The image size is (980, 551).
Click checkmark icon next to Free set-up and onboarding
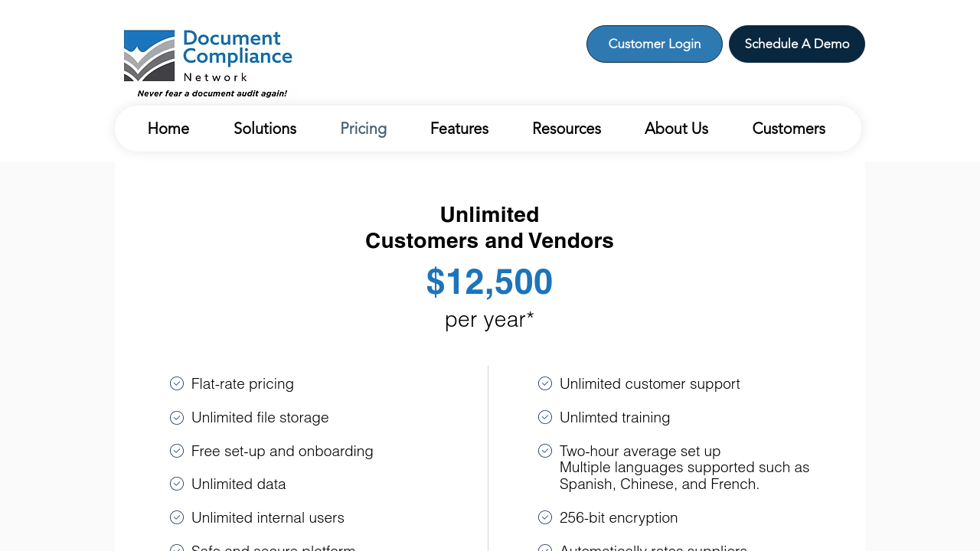[x=177, y=451]
